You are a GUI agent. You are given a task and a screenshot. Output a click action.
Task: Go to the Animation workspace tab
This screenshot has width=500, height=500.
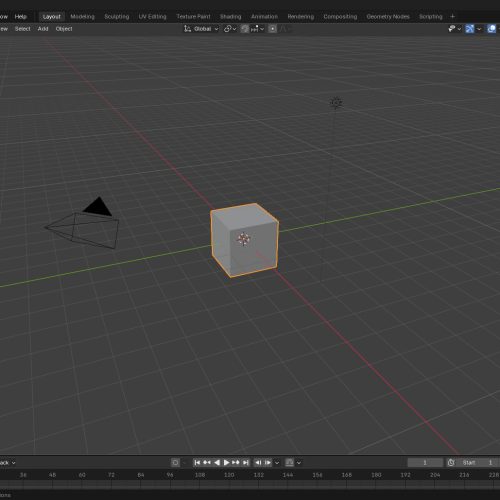(x=264, y=17)
